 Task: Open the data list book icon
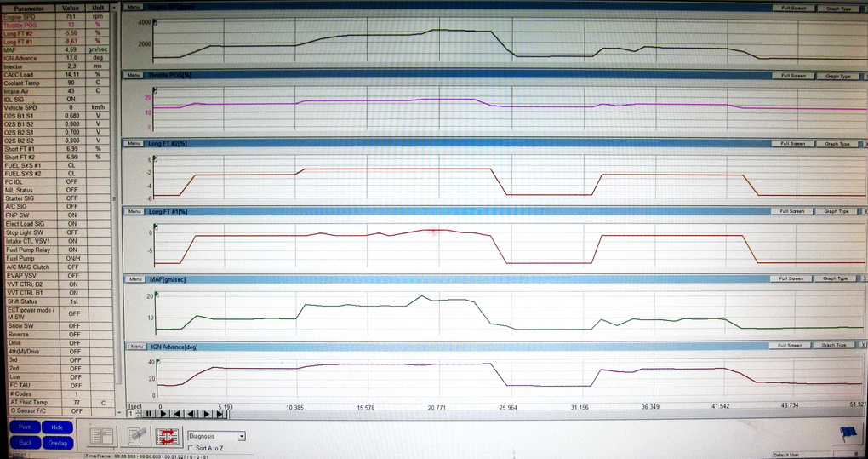point(102,436)
